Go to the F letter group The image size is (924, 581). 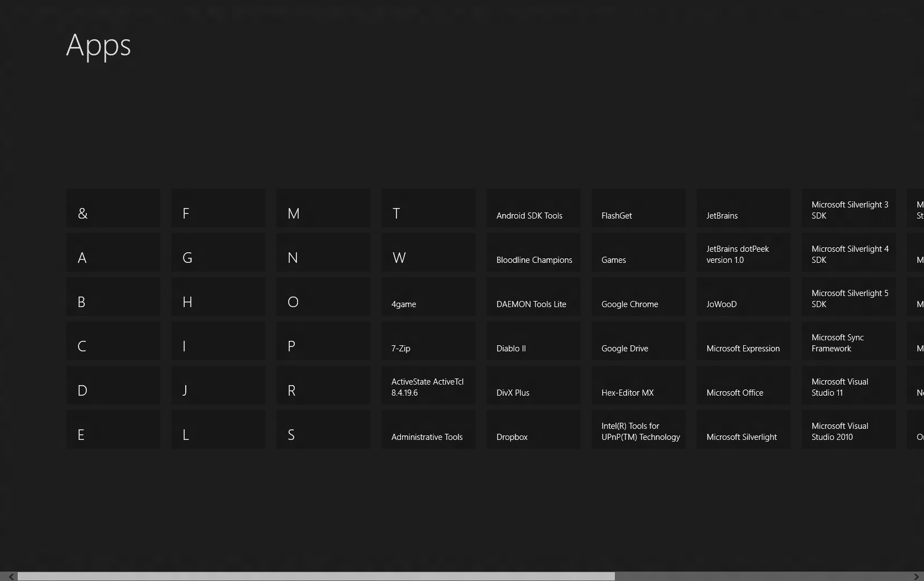218,208
